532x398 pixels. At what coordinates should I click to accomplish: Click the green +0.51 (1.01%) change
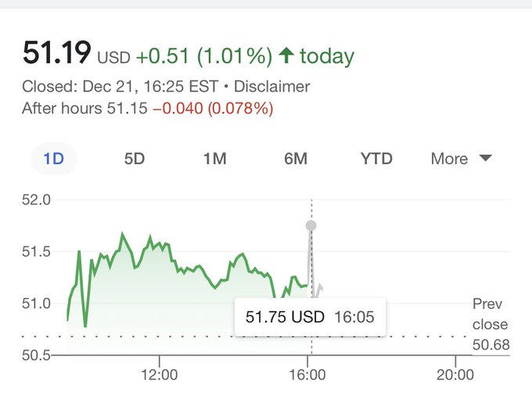click(203, 56)
